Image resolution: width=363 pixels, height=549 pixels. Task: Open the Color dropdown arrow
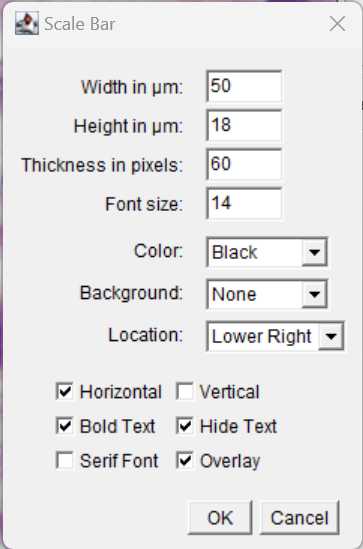314,252
